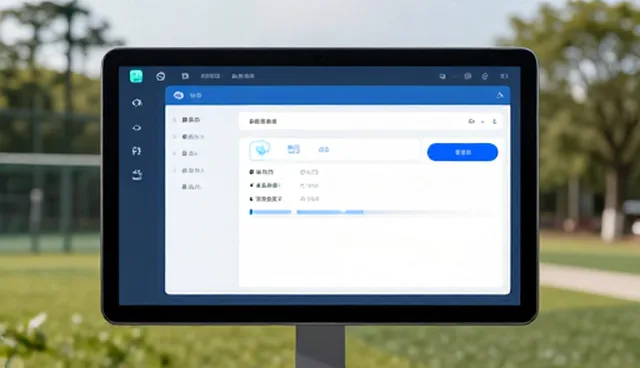Click the large blue pill button
This screenshot has width=640, height=368.
tap(462, 152)
